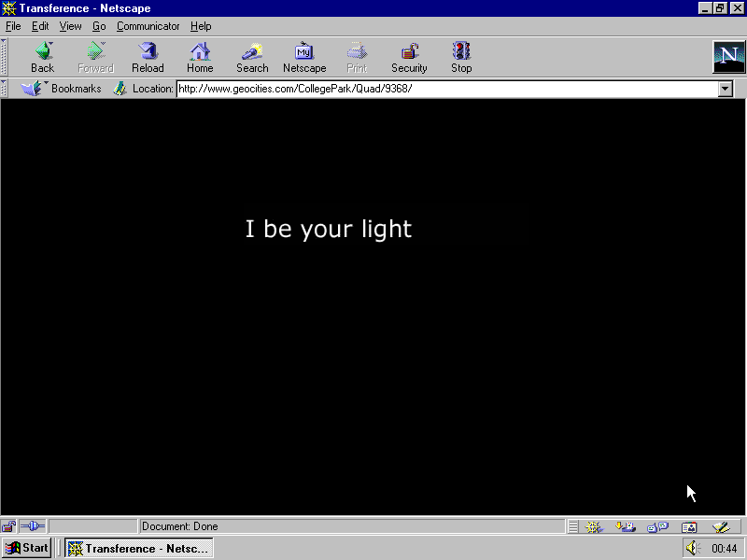Go to the Home page

[x=200, y=56]
